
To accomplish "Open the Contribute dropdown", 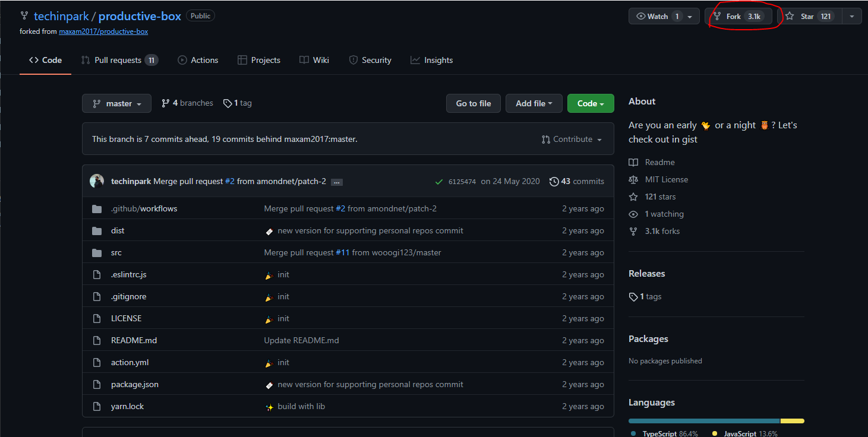I will (x=572, y=140).
